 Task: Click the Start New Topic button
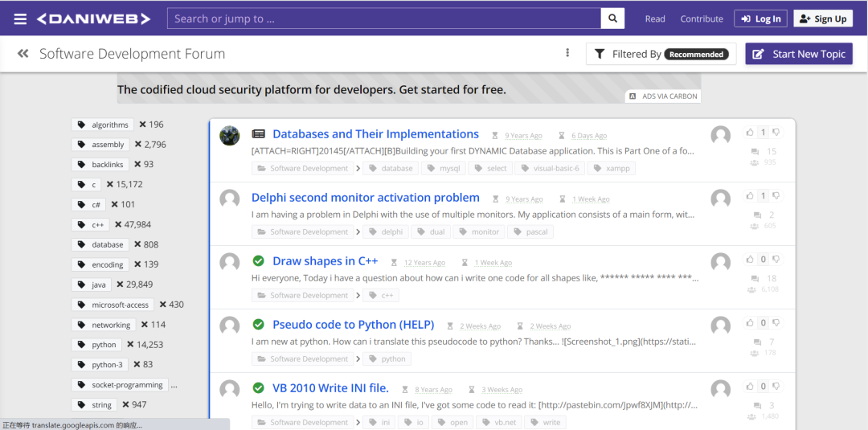[799, 54]
